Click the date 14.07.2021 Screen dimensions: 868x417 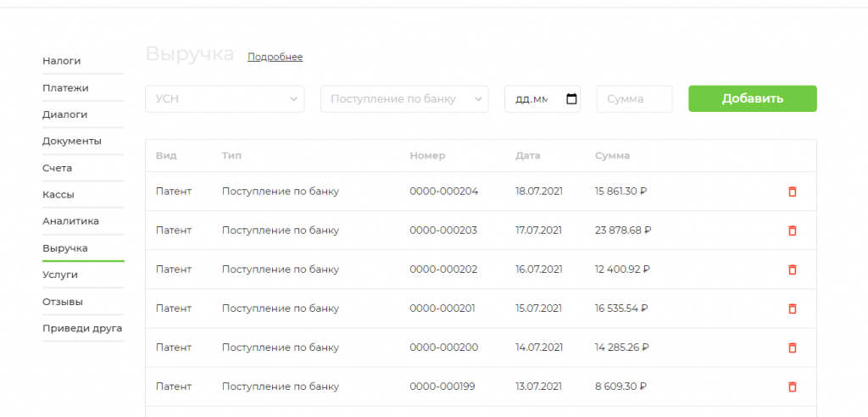pos(539,347)
